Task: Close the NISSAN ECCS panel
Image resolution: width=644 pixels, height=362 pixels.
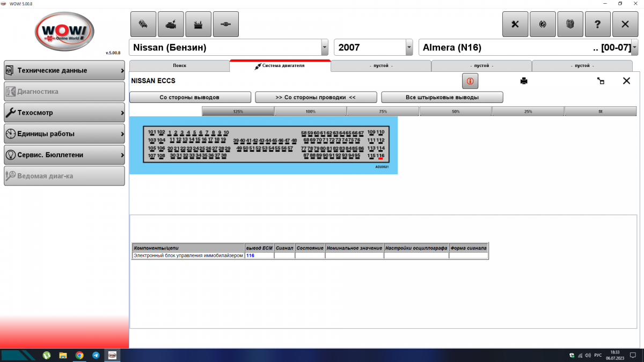Action: pyautogui.click(x=626, y=81)
